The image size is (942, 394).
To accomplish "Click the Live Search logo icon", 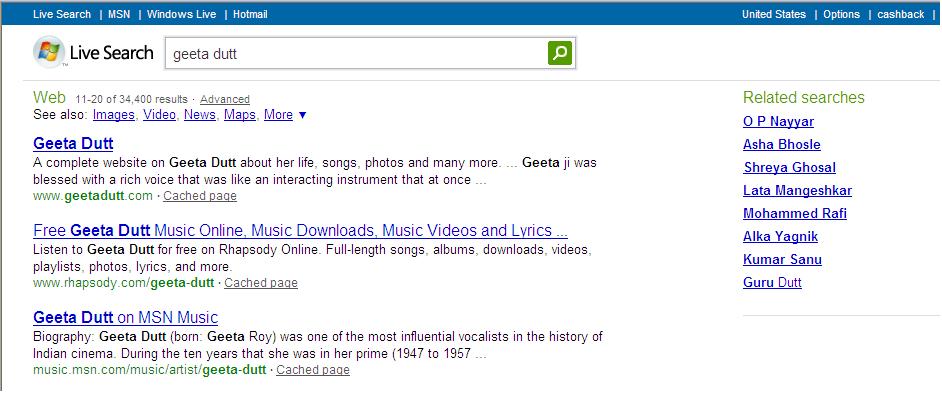I will (x=49, y=52).
